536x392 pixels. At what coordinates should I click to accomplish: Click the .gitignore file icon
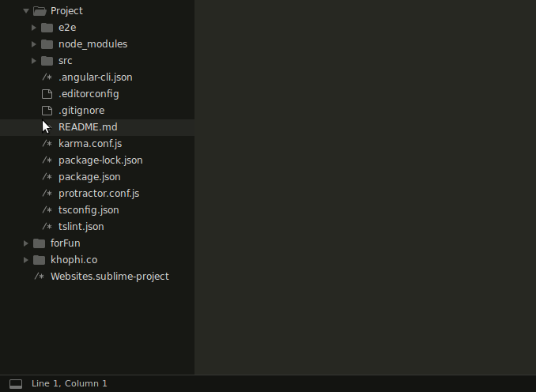(x=47, y=111)
